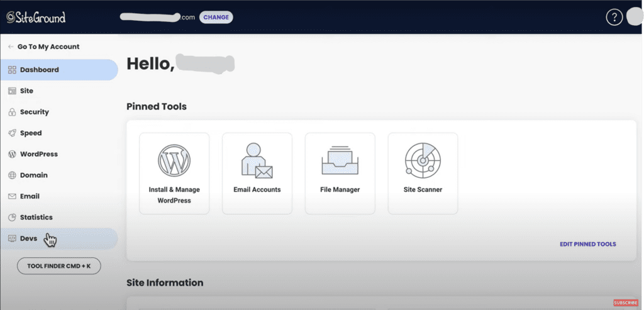Click the Domain globe icon
Screen dimensions: 644x310
tap(12, 175)
